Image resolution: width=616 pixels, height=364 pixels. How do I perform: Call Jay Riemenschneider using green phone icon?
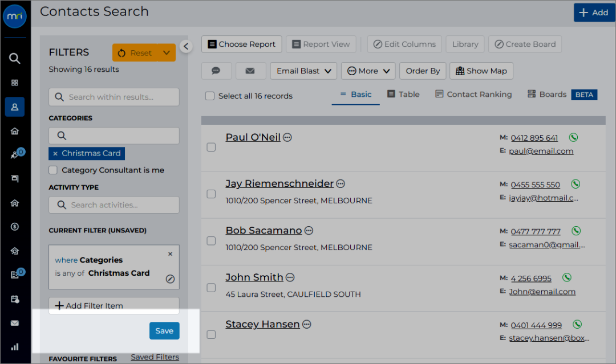click(576, 184)
